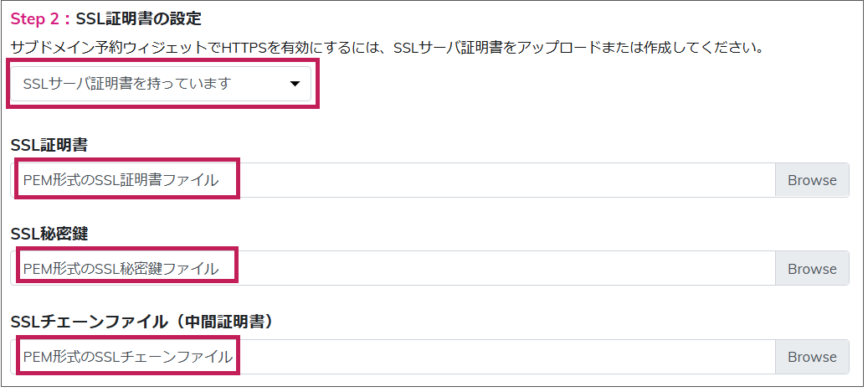Focus the SSL証明書 file input field
The height and width of the screenshot is (392, 868).
click(502, 180)
